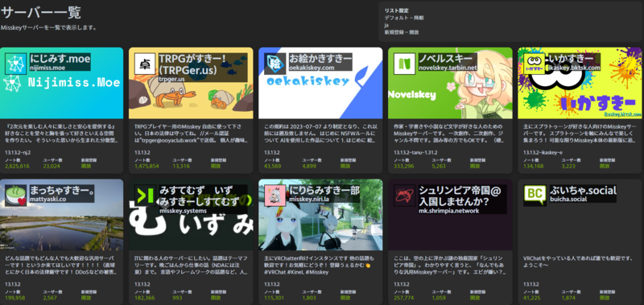Image resolution: width=644 pixels, height=305 pixels.
Task: Click the note count 43,569
Action: 273,167
